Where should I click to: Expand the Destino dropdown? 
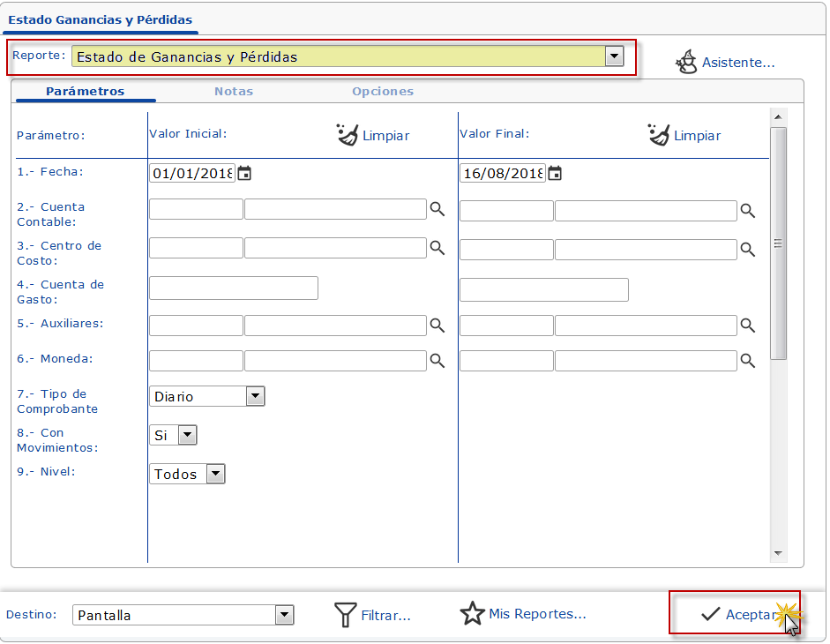point(284,615)
